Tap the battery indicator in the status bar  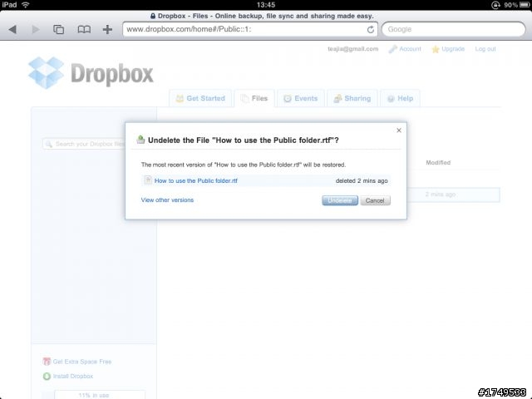click(x=525, y=5)
